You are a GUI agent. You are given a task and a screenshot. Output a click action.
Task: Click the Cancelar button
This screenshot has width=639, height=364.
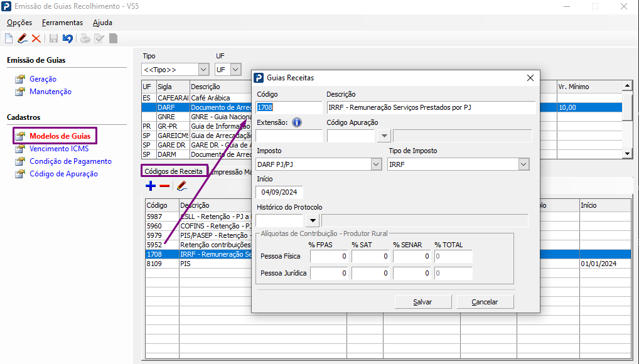click(x=485, y=302)
